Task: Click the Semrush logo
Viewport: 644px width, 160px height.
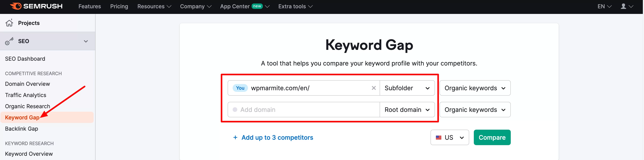Action: pyautogui.click(x=36, y=6)
